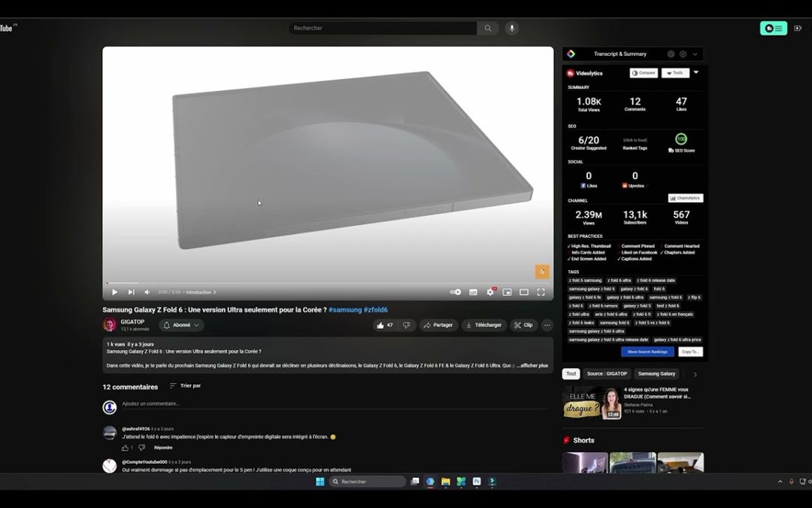
Task: Open Transcript & Summary settings gear
Action: [683, 54]
